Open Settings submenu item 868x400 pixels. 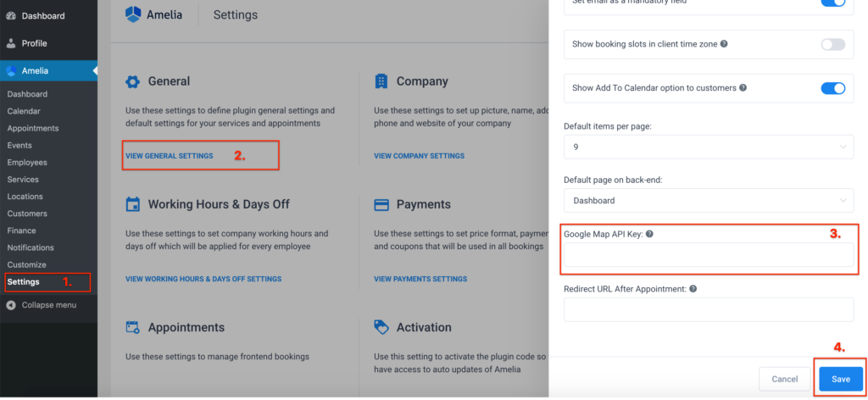23,282
